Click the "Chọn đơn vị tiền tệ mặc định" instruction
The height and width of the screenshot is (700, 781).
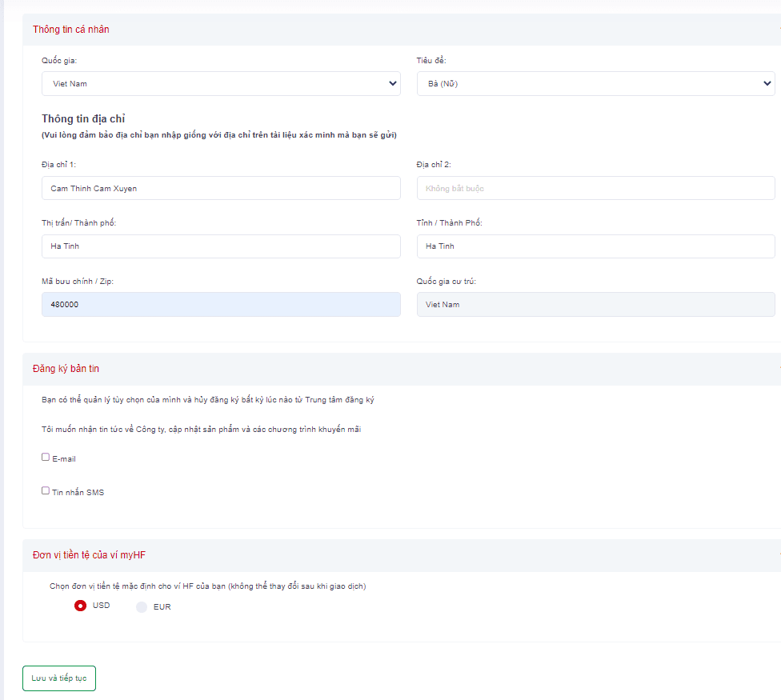click(208, 586)
